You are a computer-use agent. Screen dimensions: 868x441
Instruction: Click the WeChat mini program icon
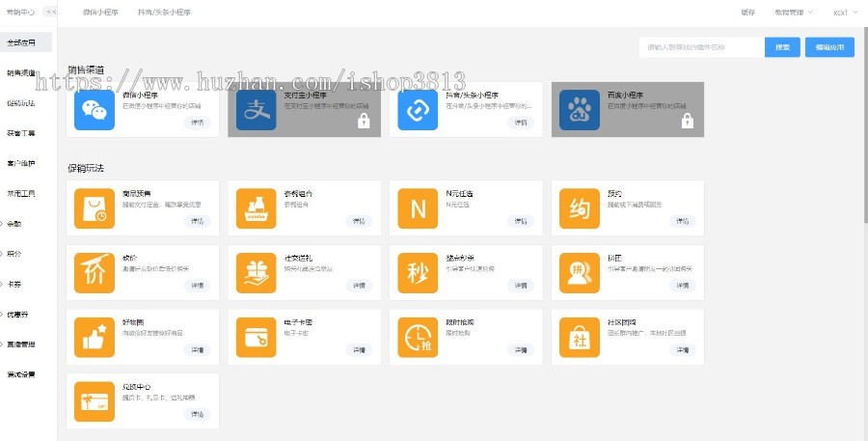click(x=94, y=110)
